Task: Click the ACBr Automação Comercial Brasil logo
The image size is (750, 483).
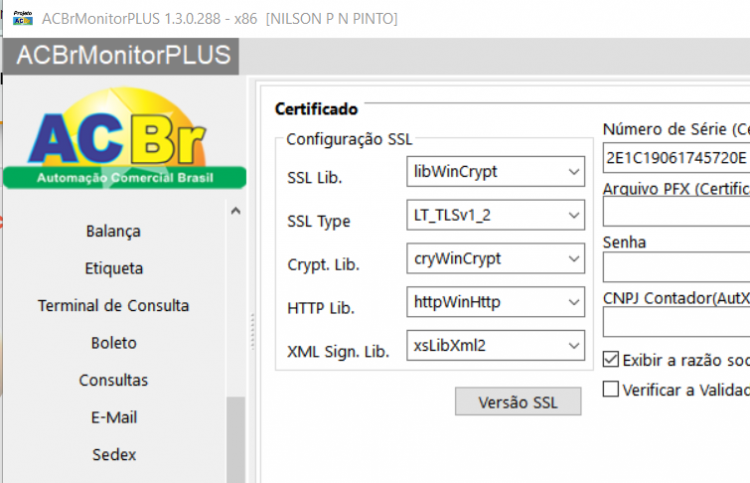Action: click(x=124, y=138)
